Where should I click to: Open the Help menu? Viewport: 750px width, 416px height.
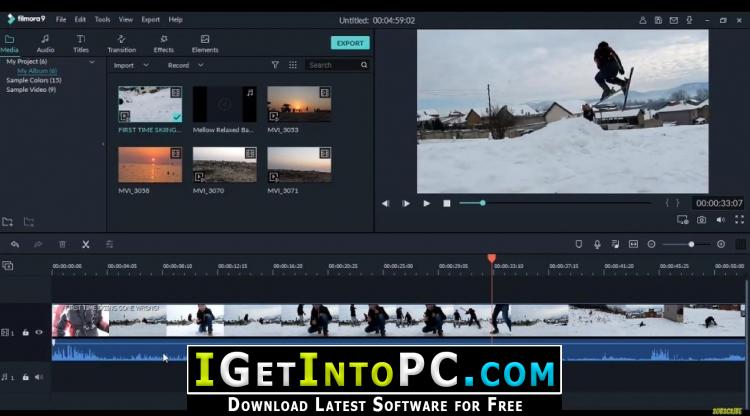coord(175,20)
